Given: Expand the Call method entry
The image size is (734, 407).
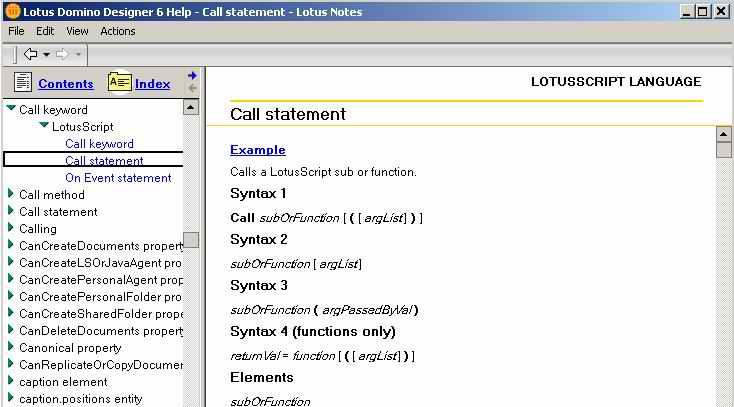Looking at the screenshot, I should (x=11, y=195).
